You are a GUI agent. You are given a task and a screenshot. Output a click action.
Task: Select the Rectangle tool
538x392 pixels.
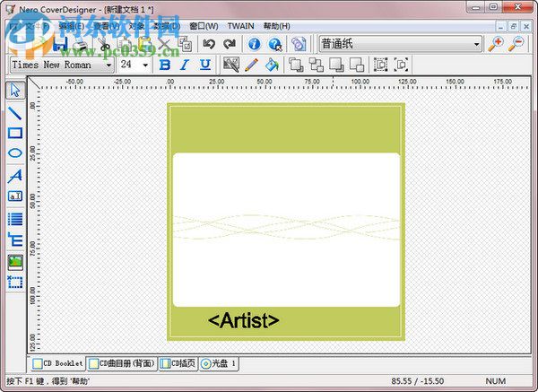tap(15, 133)
